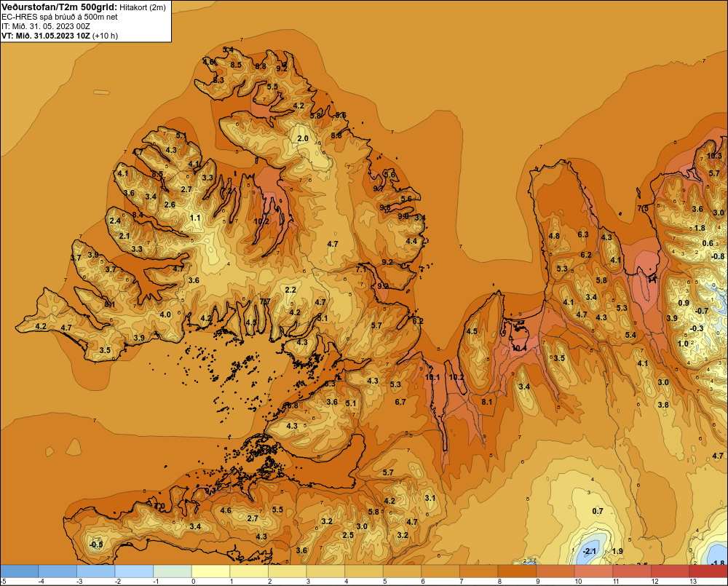Click the temperature value "8.4"

[x=138, y=215]
